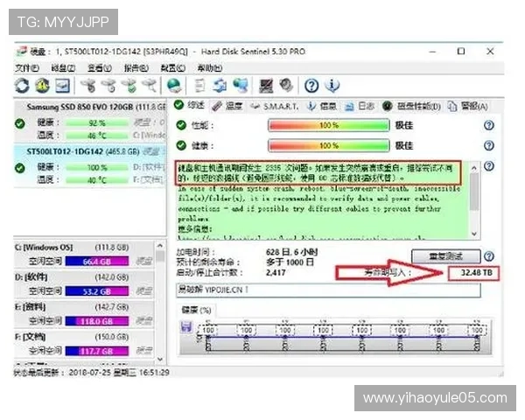Screen dimensions: 525x420
Task: Click the description box scroll-down arrow
Action: (x=474, y=234)
